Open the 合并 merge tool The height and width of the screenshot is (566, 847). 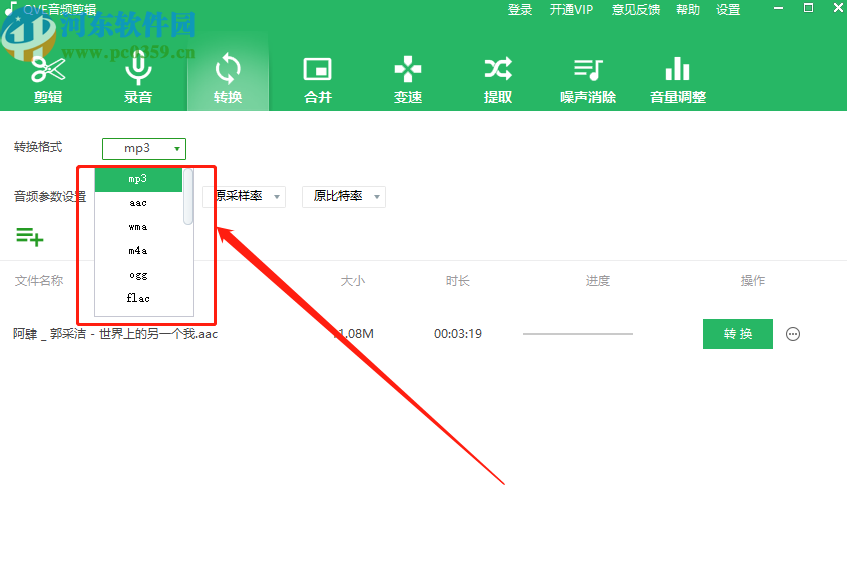318,80
